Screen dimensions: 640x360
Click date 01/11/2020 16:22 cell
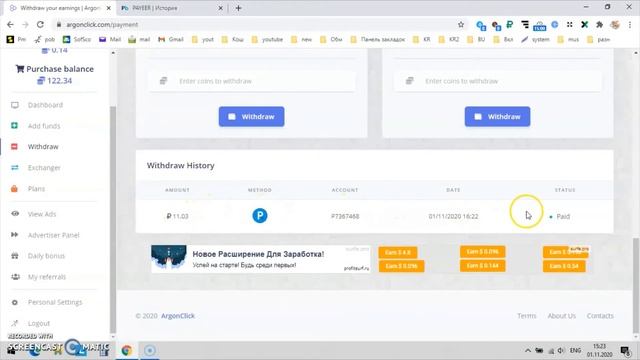[453, 216]
